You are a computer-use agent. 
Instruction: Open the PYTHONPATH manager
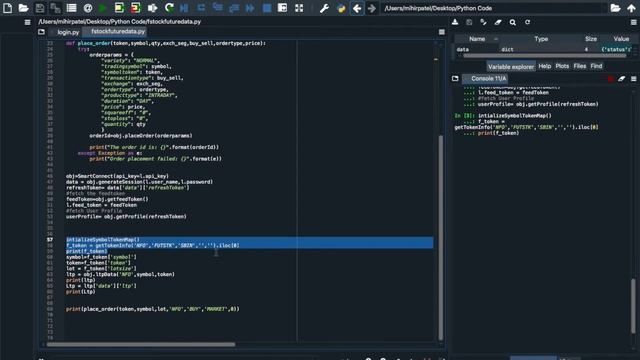[x=341, y=8]
